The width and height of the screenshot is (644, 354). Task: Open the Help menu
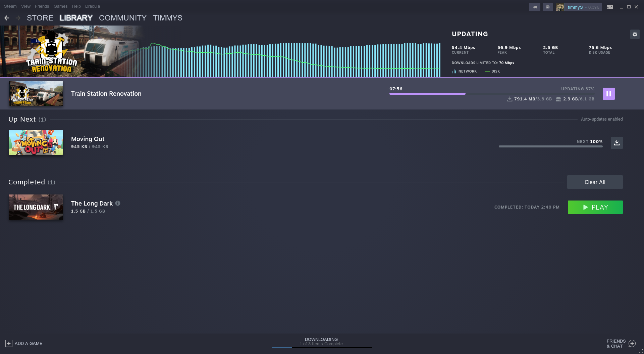(x=76, y=6)
